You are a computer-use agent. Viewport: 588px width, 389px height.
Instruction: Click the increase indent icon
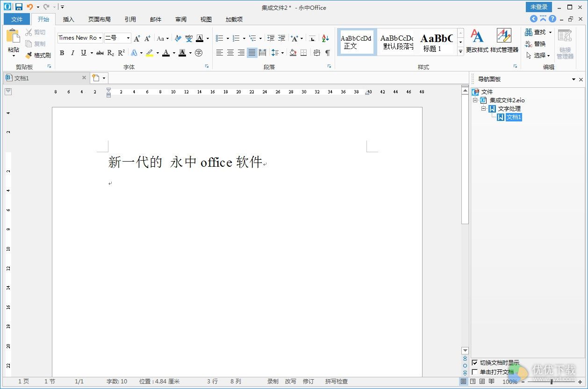pyautogui.click(x=281, y=38)
